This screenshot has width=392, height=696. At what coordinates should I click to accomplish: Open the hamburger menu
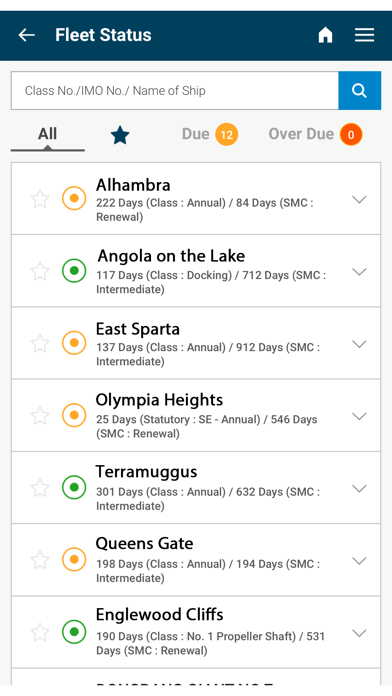click(x=364, y=35)
